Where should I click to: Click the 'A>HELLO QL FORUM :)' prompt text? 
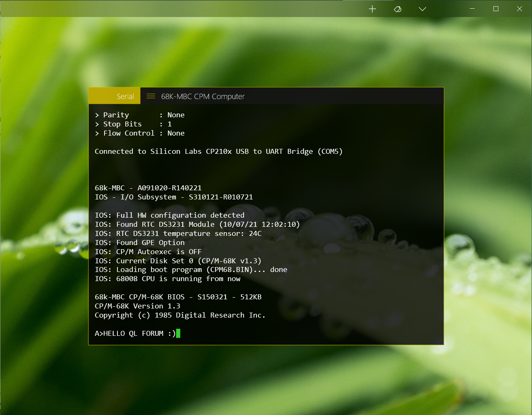135,333
